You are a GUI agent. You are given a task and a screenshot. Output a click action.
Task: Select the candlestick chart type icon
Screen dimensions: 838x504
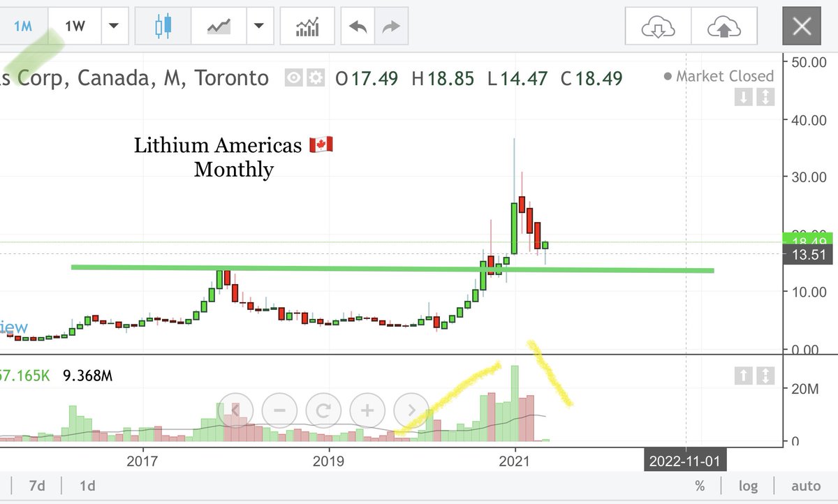[161, 25]
